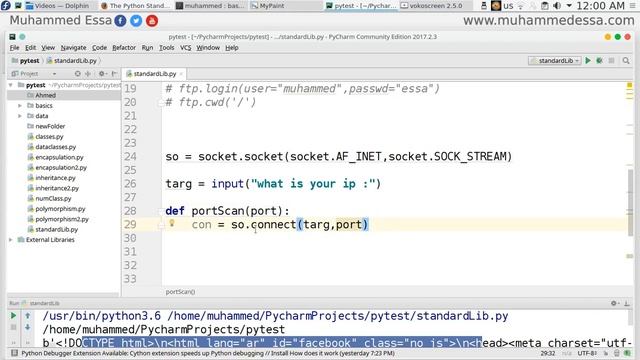The image size is (640, 360).
Task: Open Facebook icon in Muhammed Essa banner
Action: pos(120,21)
